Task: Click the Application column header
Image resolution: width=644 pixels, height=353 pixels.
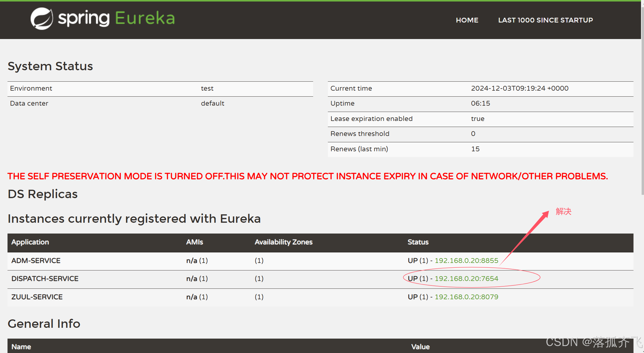Action: (x=30, y=242)
